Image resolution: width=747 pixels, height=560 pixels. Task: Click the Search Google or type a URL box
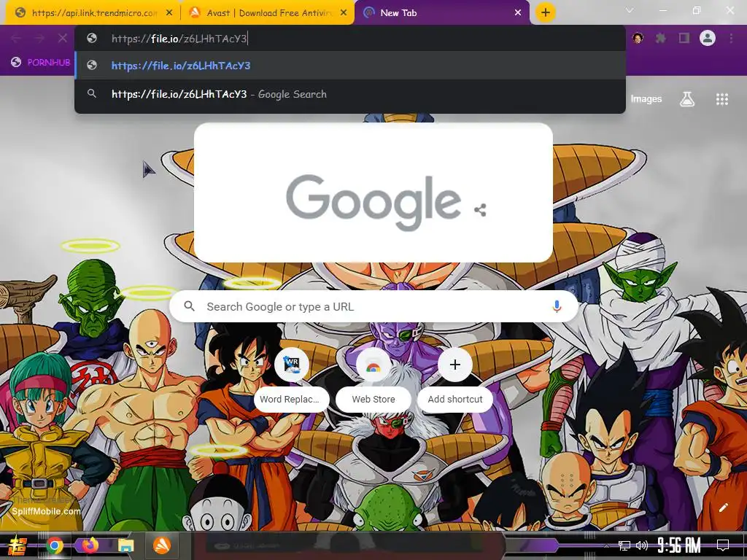click(x=374, y=306)
